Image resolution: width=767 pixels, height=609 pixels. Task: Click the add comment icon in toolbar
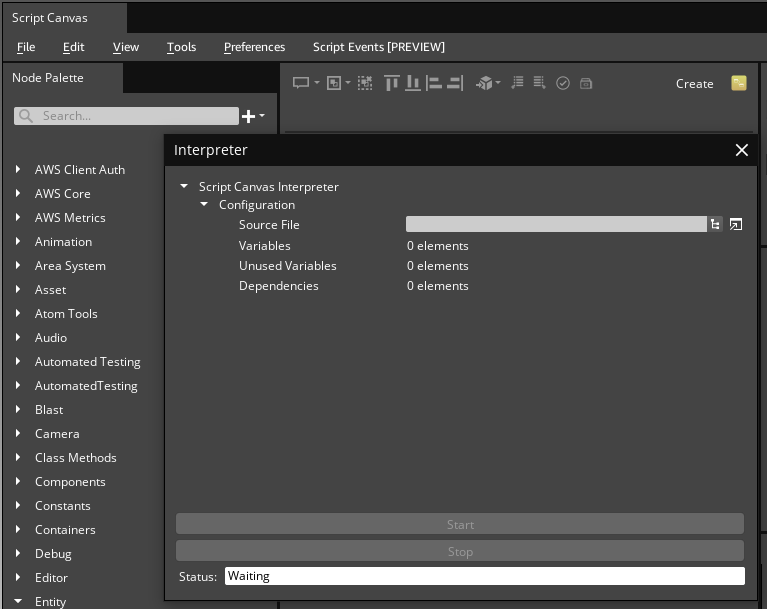(300, 83)
